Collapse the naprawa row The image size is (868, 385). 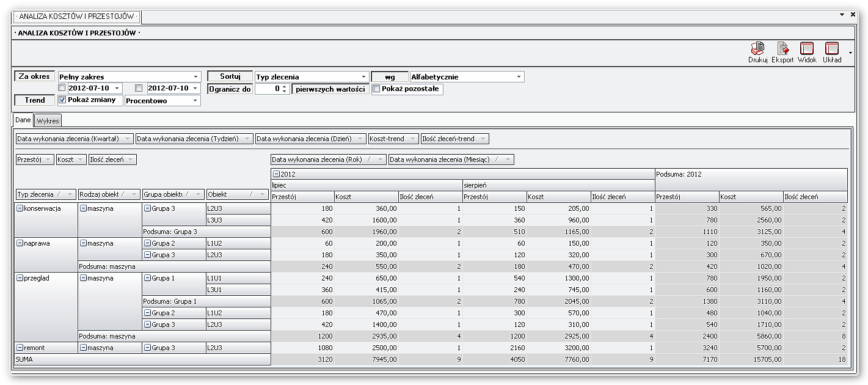pos(20,243)
